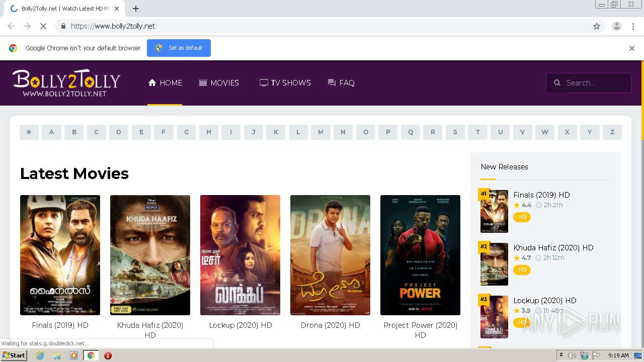Open the Drona movie poster
The width and height of the screenshot is (644, 362).
pyautogui.click(x=330, y=255)
